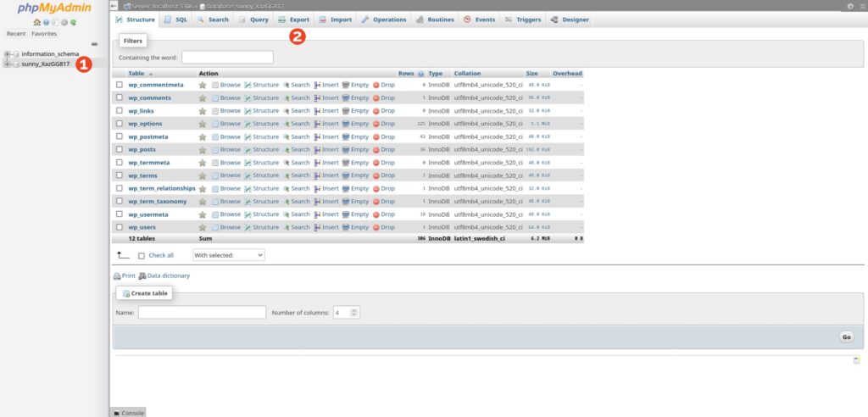Click the Collation column header
Image resolution: width=868 pixels, height=417 pixels.
tap(467, 74)
